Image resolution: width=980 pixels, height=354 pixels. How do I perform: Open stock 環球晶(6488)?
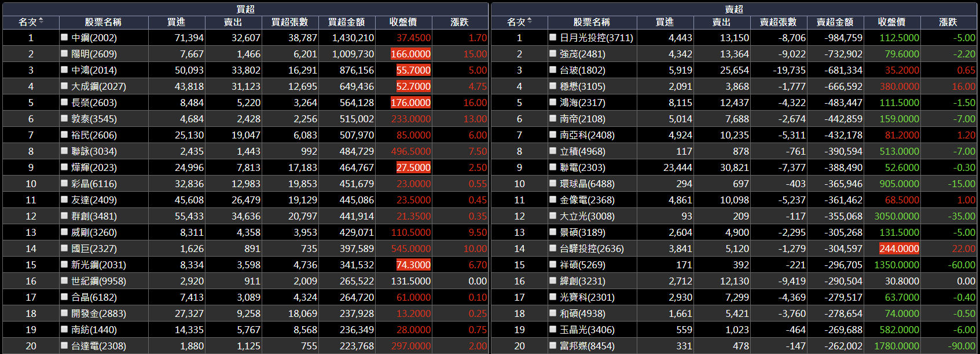(x=587, y=184)
